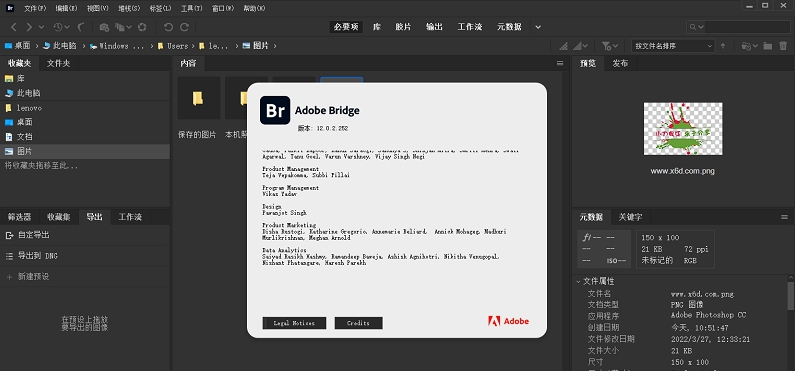Viewport: 795px width, 371px height.
Task: Open the 帮助(H) menu
Action: point(255,8)
